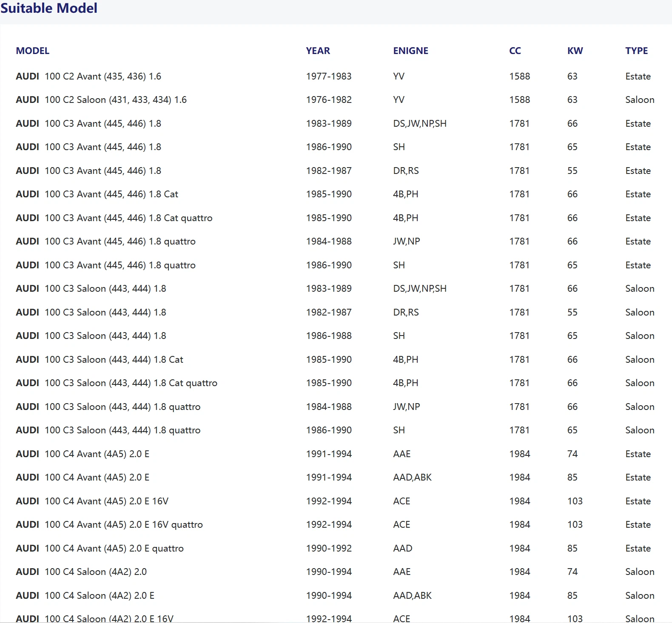Click the MODEL column header

33,51
